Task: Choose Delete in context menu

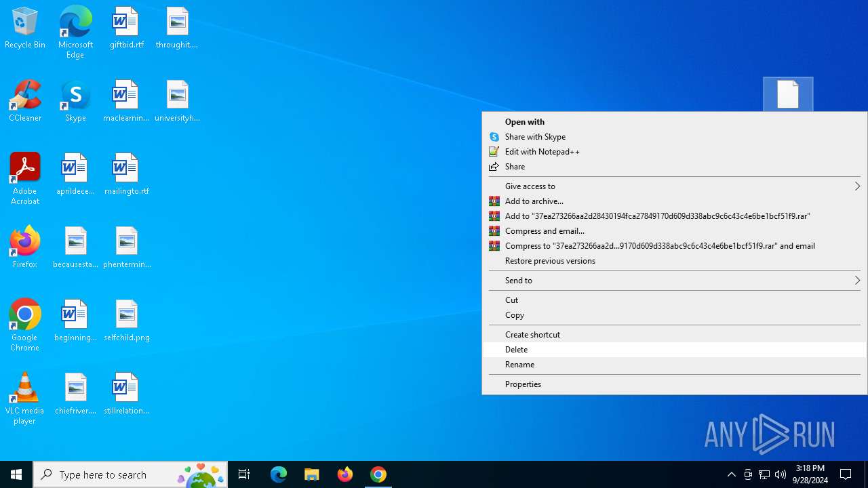Action: click(x=675, y=350)
